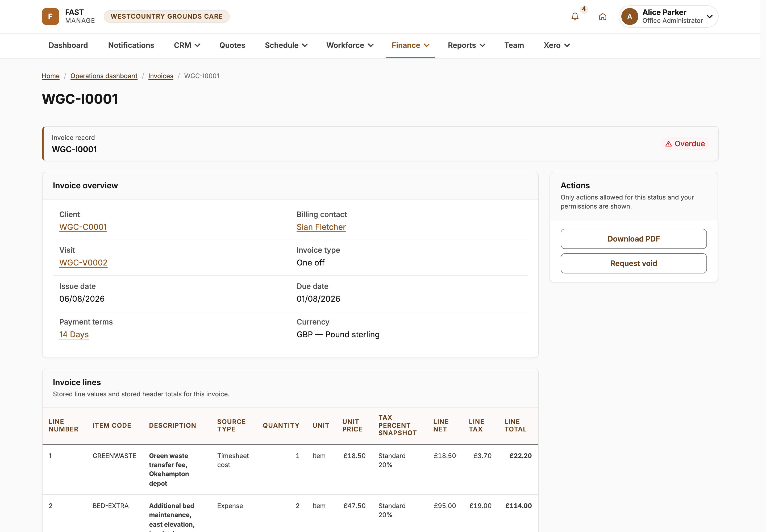This screenshot has width=766, height=532.
Task: Open billing contact Sian Fletcher
Action: pyautogui.click(x=321, y=227)
